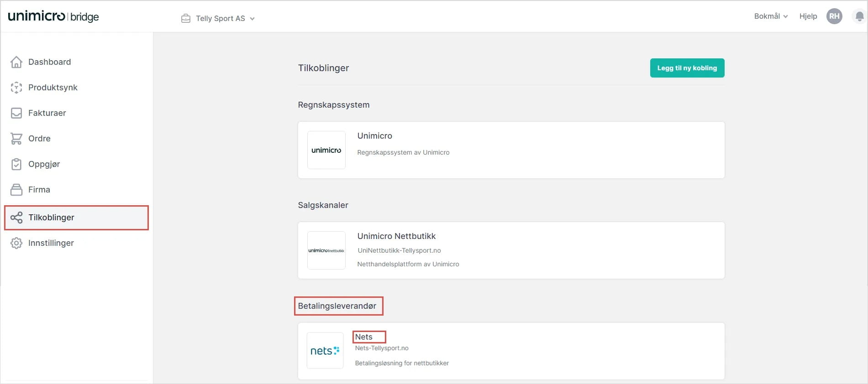Click the Fakturaer inbox icon
The width and height of the screenshot is (868, 384).
[x=16, y=113]
